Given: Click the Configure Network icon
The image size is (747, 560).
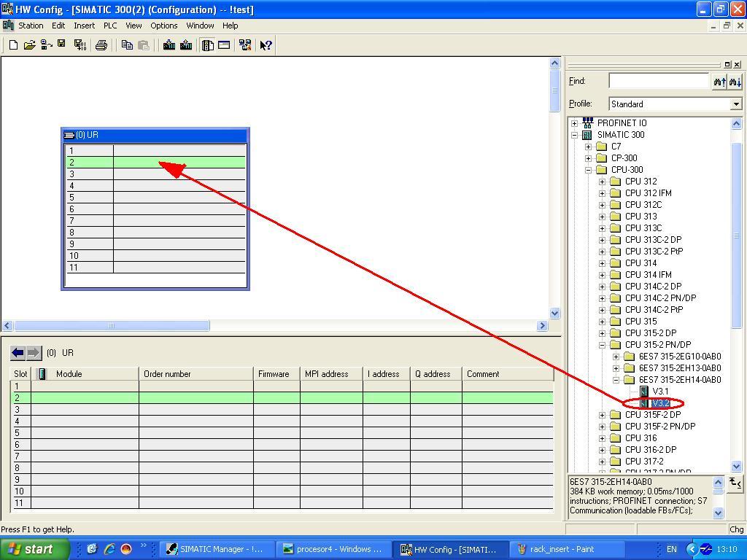Looking at the screenshot, I should coord(245,45).
